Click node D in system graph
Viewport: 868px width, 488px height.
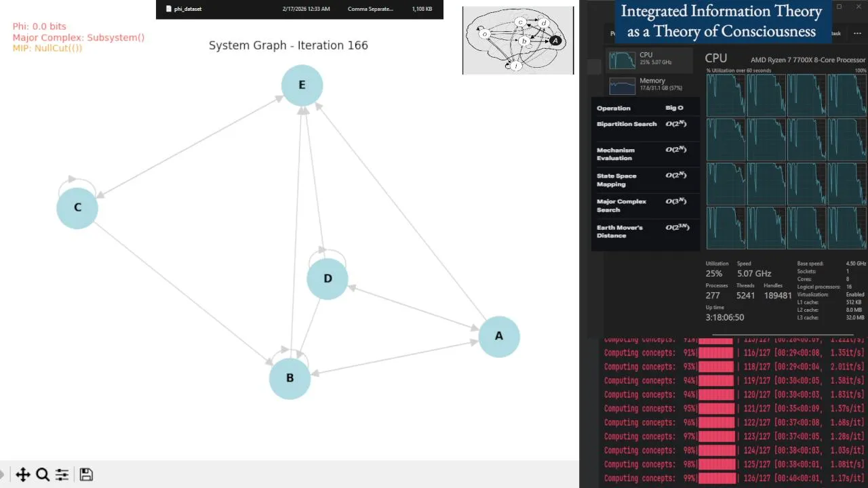(328, 279)
